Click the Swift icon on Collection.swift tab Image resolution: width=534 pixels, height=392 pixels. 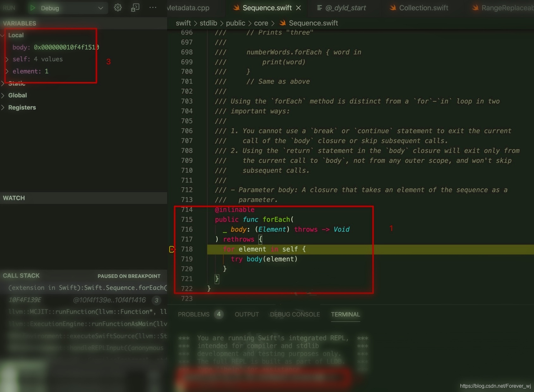393,8
